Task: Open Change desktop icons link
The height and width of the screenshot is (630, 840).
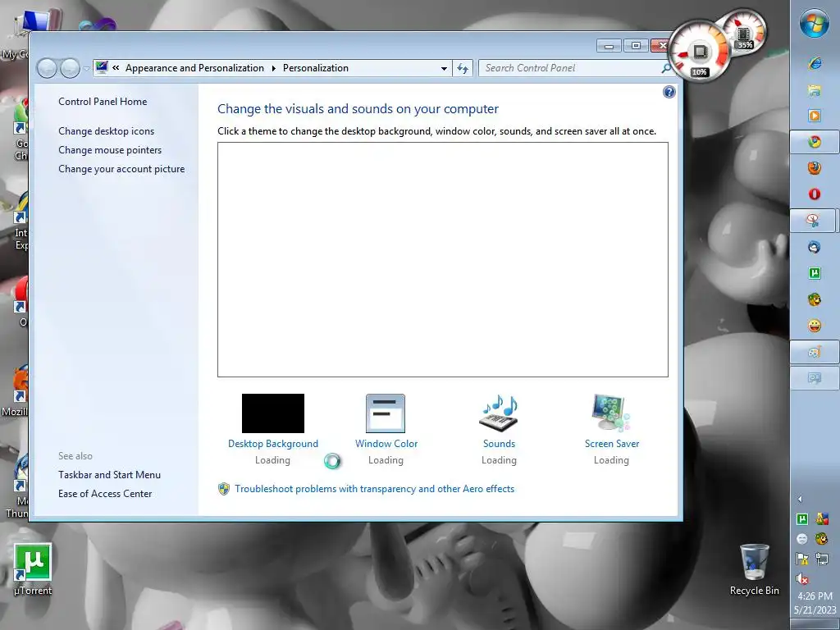Action: point(106,131)
